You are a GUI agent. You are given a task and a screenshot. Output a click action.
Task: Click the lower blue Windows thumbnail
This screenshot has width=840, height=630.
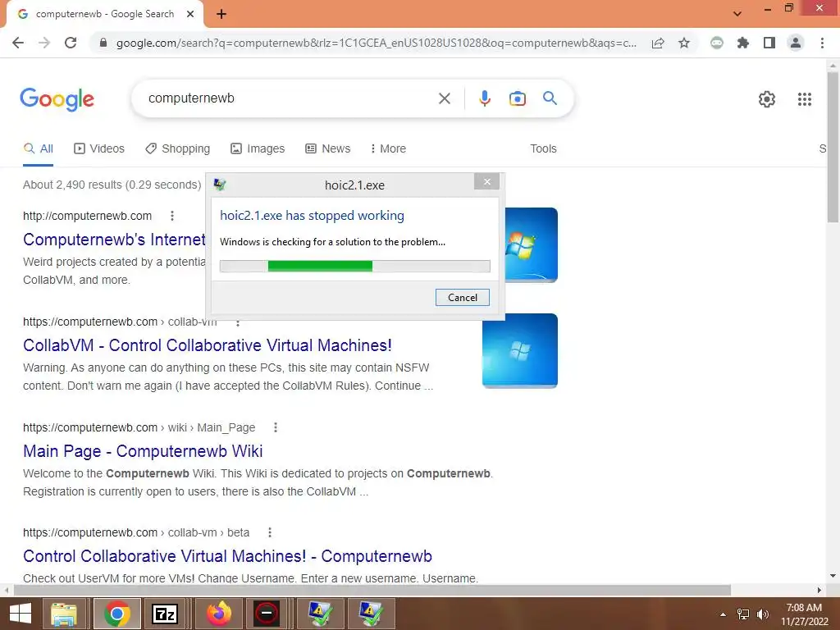coord(519,350)
